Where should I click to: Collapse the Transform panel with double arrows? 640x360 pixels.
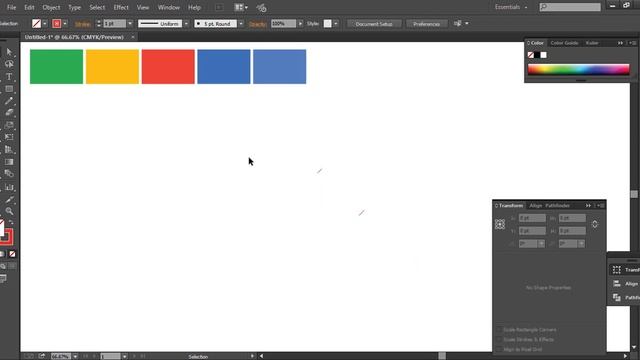(x=588, y=206)
